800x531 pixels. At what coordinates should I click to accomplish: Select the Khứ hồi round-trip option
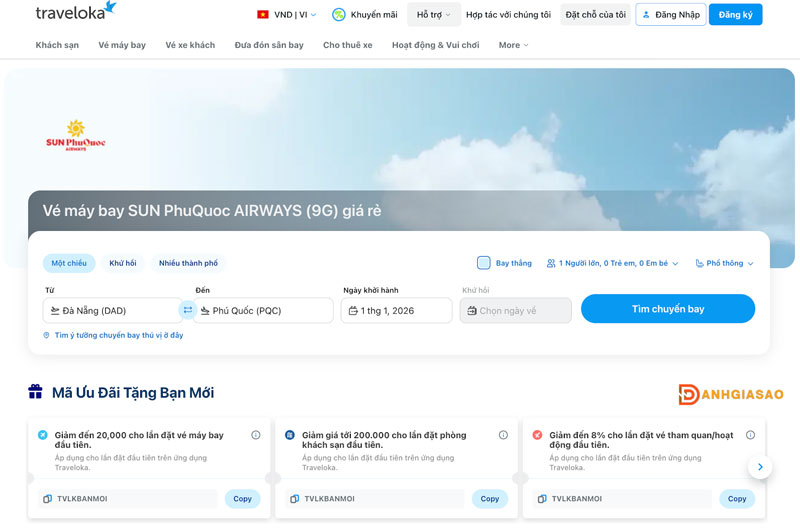tap(123, 263)
